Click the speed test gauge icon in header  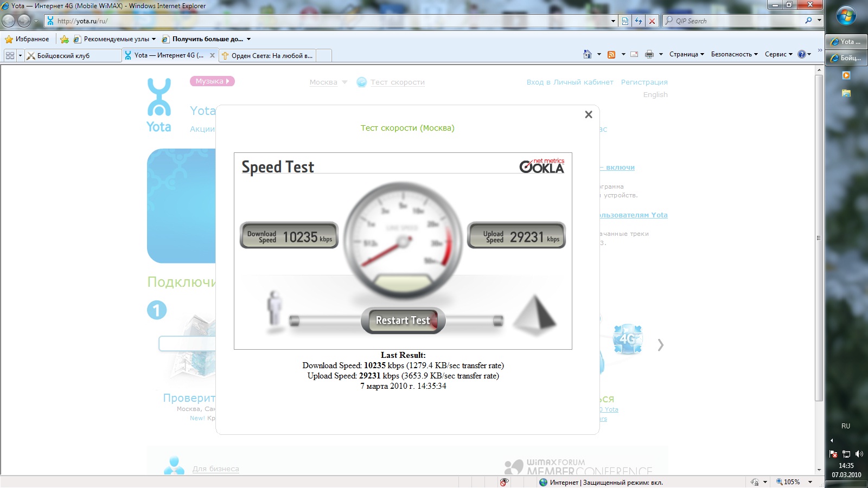[x=362, y=82]
